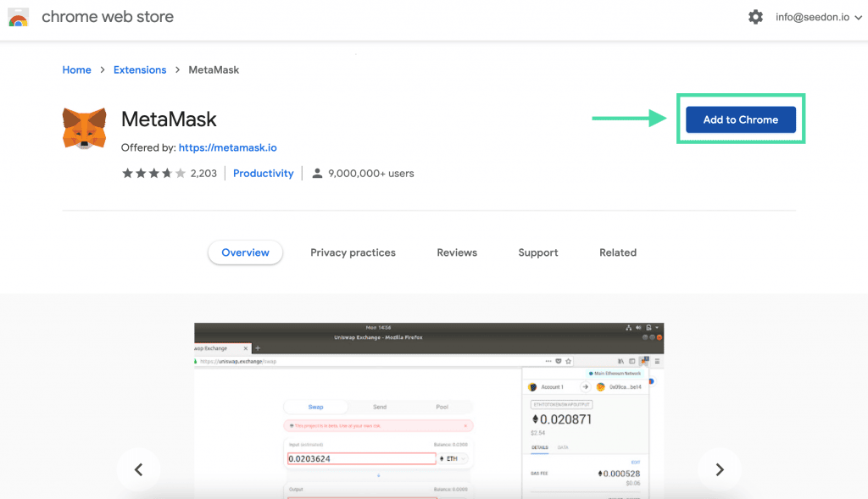The image size is (868, 499).
Task: View the Related tab
Action: 618,252
